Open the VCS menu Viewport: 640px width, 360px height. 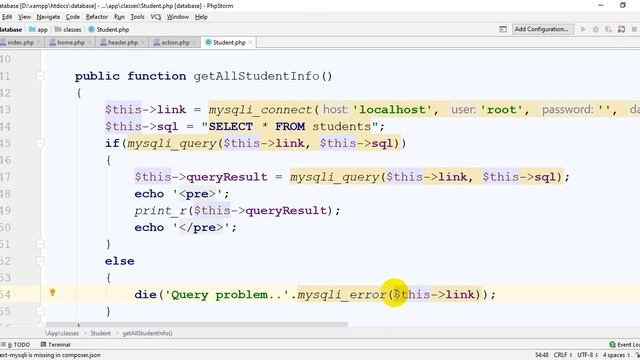156,17
